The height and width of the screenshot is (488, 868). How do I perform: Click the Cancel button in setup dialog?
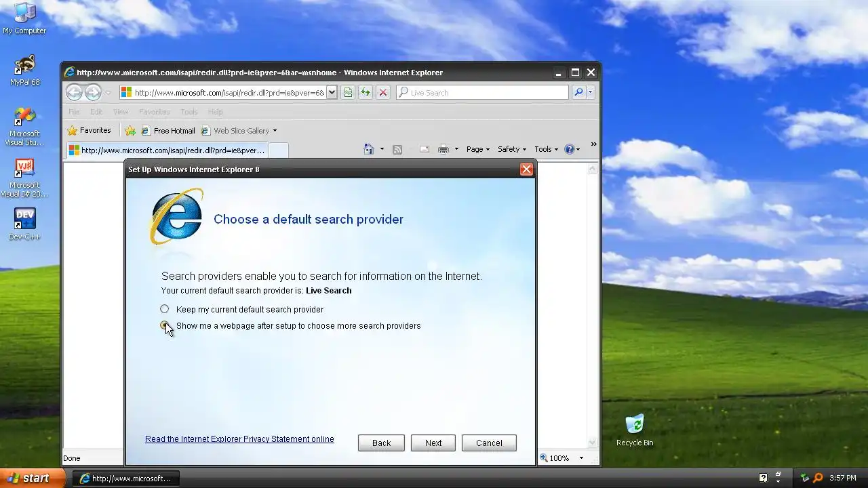(x=489, y=443)
